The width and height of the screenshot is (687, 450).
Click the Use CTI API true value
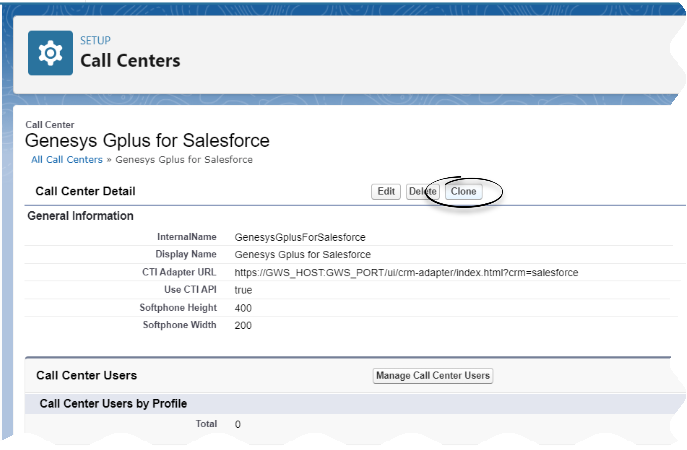243,290
